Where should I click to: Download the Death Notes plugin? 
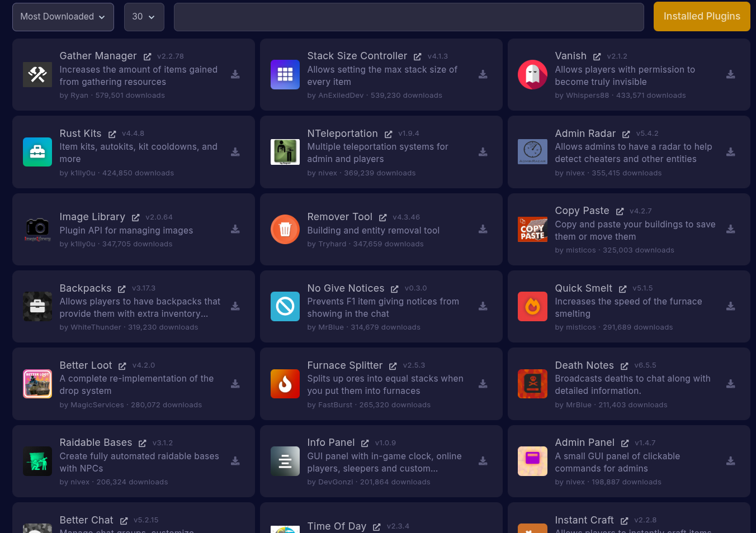[731, 384]
